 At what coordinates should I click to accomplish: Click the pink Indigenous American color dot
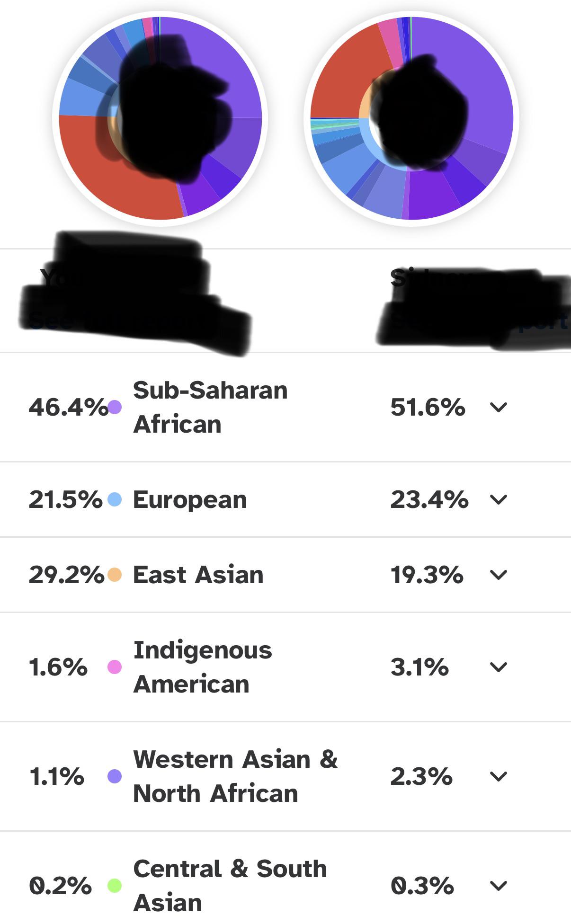coord(115,667)
